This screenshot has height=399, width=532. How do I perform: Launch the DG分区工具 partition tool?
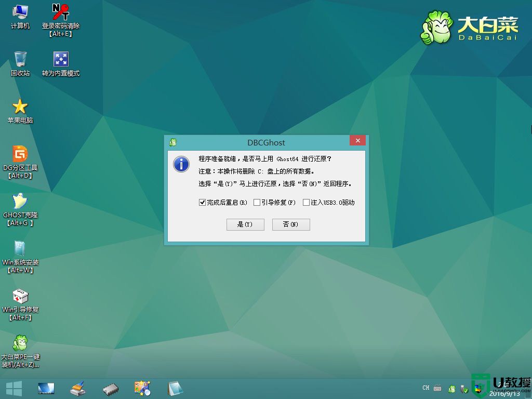coord(20,162)
